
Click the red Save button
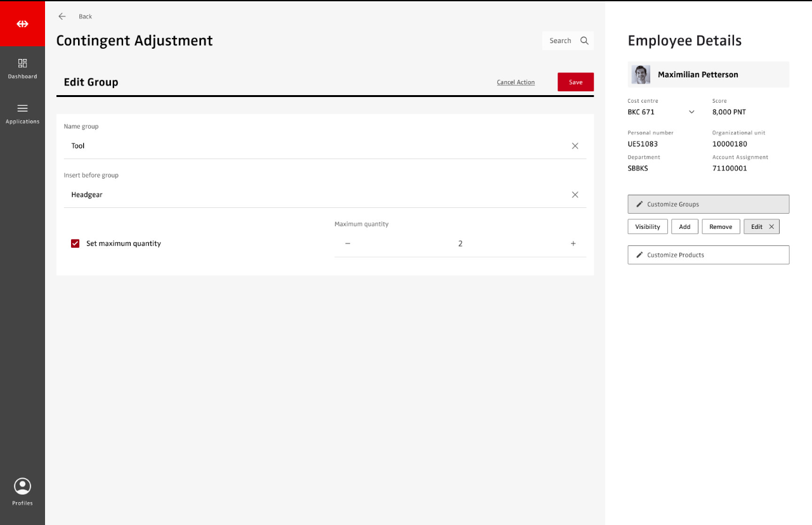pyautogui.click(x=575, y=82)
